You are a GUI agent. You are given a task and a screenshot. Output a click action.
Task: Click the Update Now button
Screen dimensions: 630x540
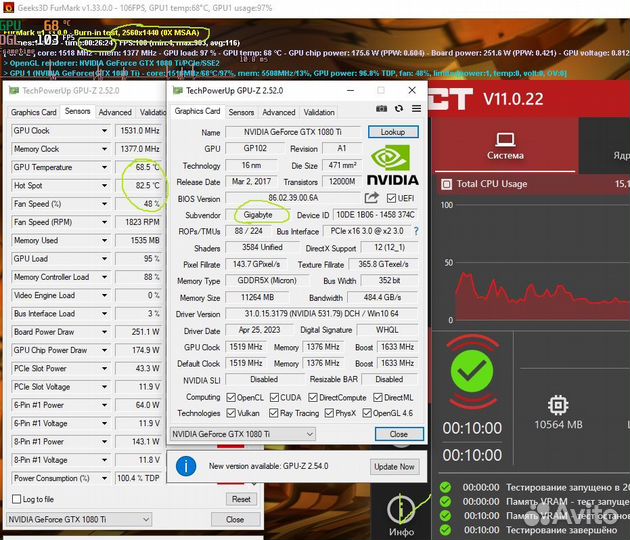pos(394,466)
